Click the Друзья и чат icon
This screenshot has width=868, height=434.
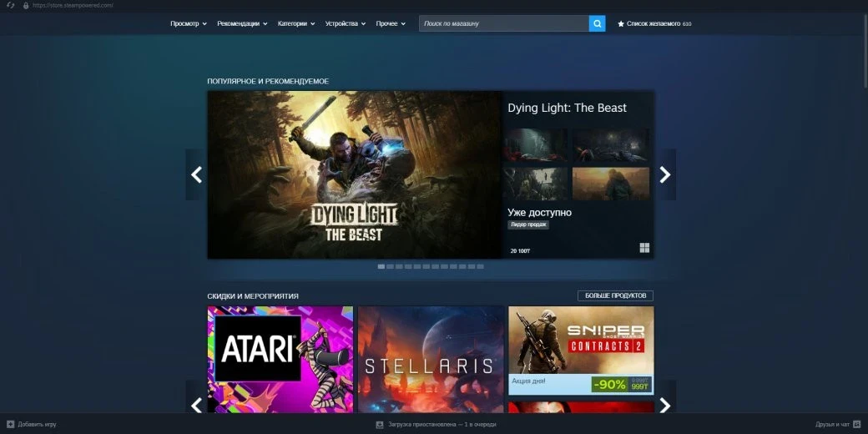tap(856, 424)
